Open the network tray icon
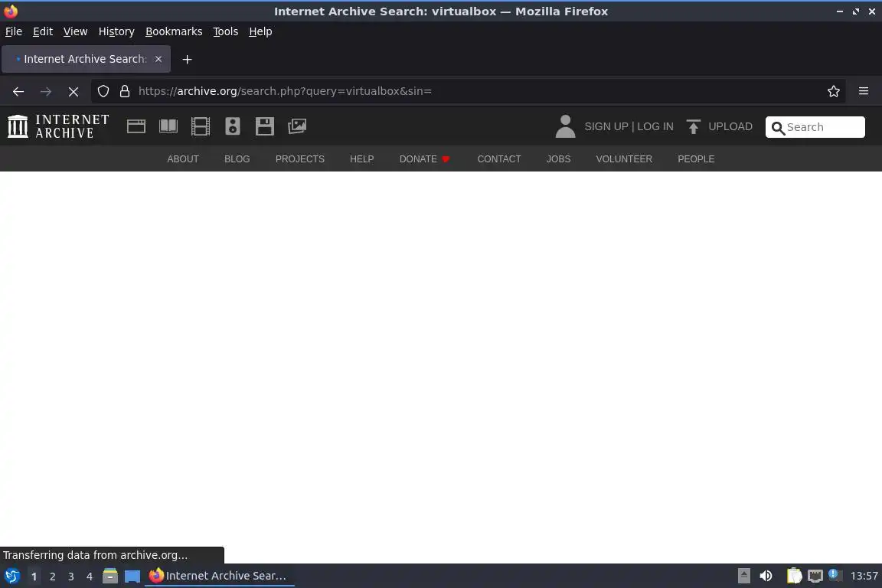The image size is (882, 588). [x=815, y=576]
